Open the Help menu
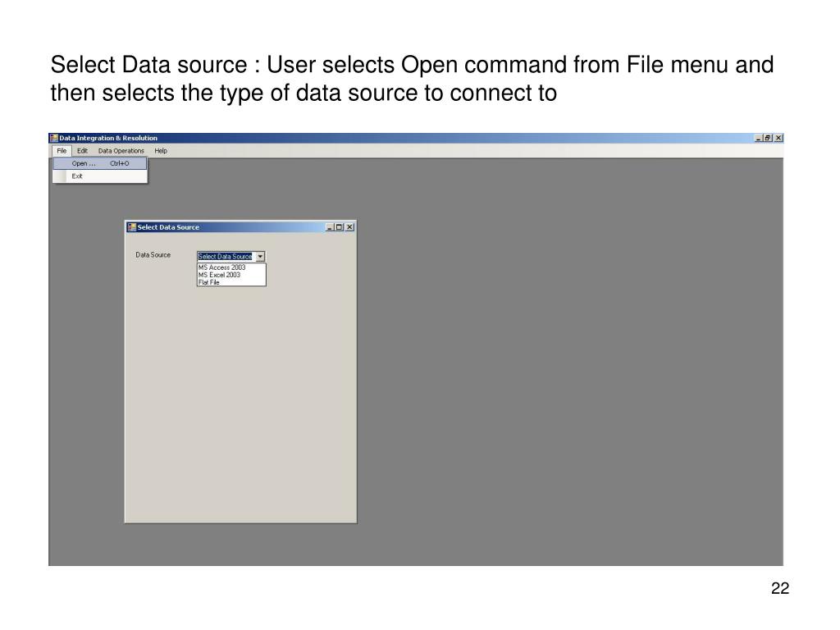This screenshot has height=630, width=840. [x=161, y=151]
